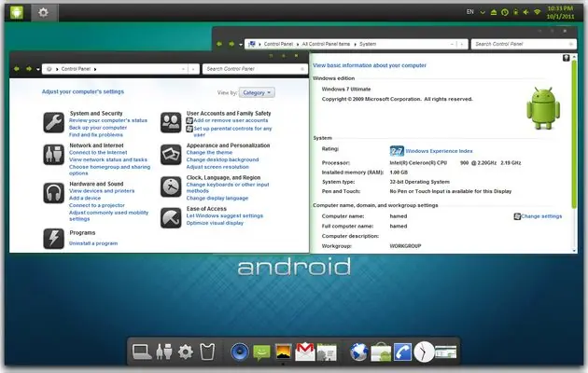Click the gear icon in the top bar

[x=44, y=13]
